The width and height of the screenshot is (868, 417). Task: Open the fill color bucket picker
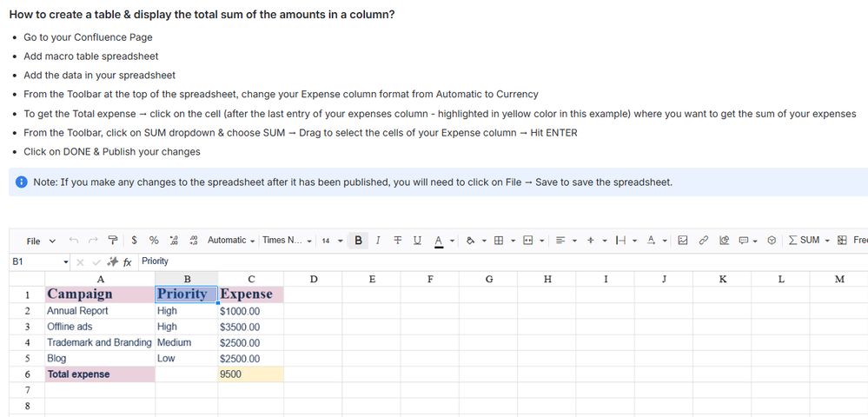click(470, 241)
